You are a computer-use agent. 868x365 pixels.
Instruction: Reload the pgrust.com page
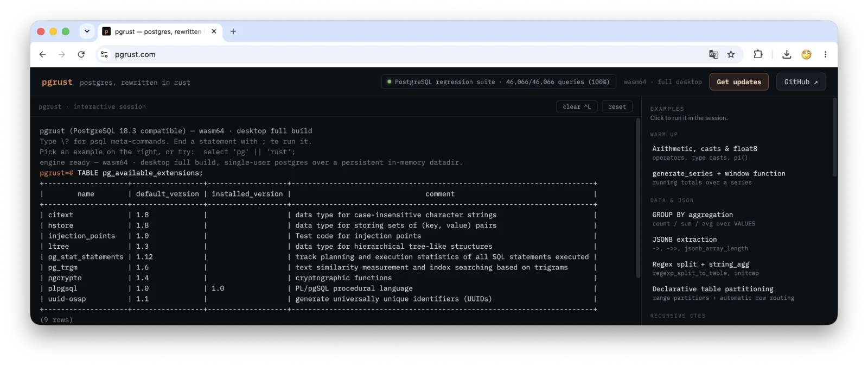point(81,54)
